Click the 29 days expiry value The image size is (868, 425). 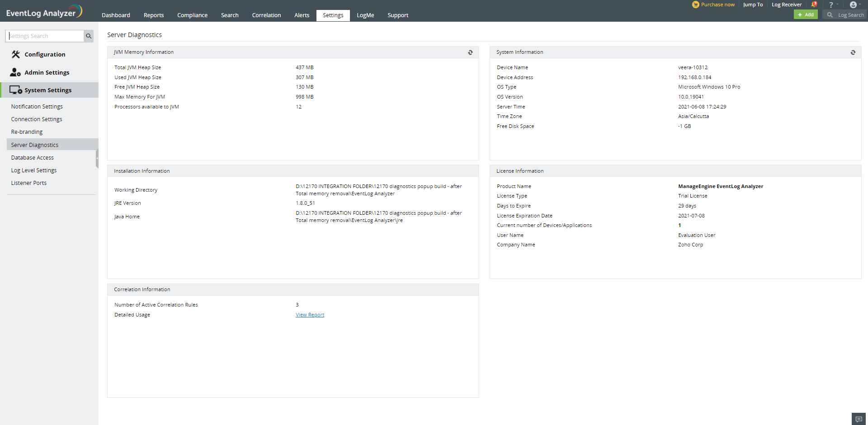687,206
